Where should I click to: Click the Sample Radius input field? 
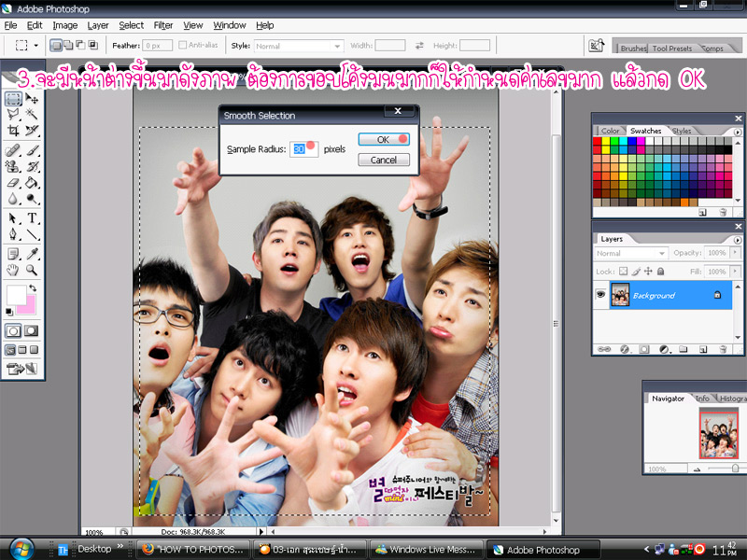click(x=304, y=148)
